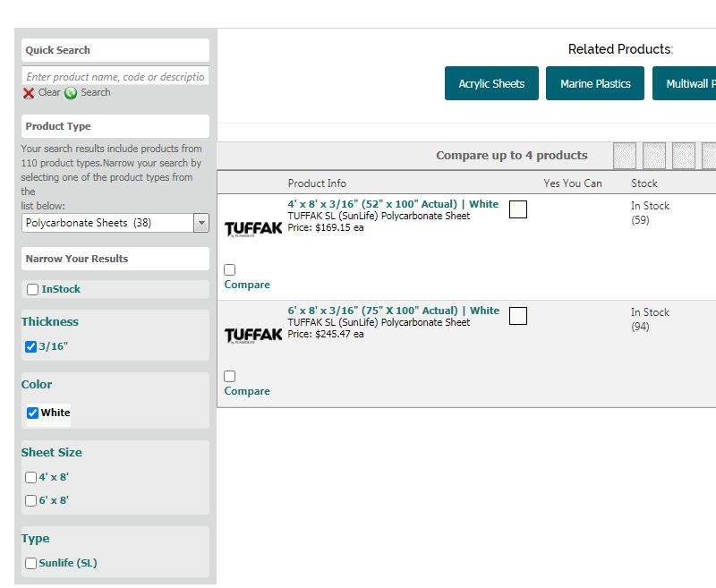This screenshot has height=588, width=716.
Task: Click the Yes You Can column header
Action: [x=573, y=183]
